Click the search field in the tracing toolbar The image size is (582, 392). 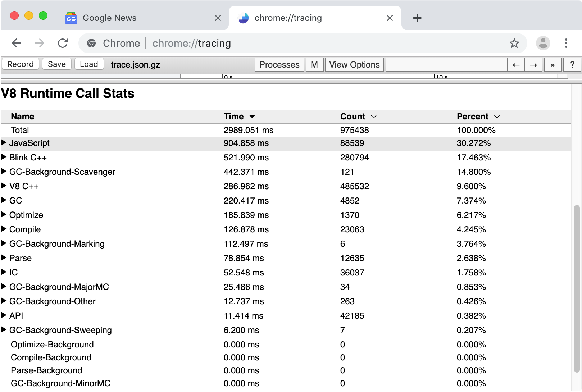(x=446, y=65)
